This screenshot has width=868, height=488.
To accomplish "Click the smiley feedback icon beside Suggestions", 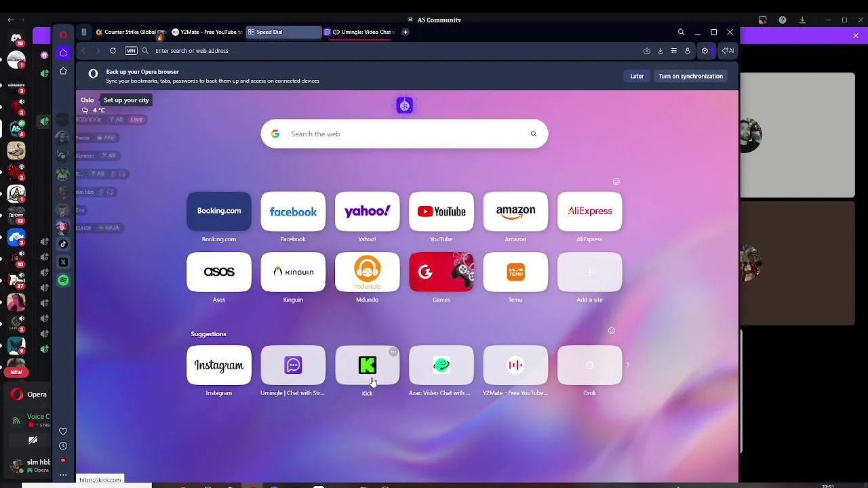I will click(612, 331).
